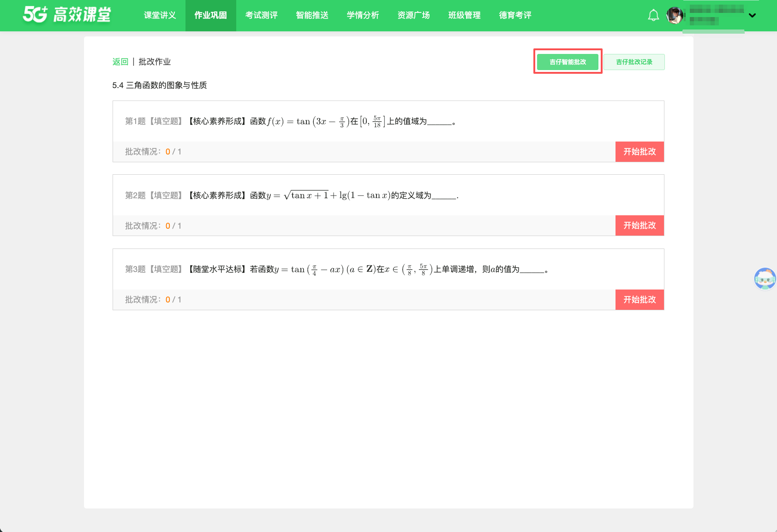Click the user avatar picture
777x532 pixels.
675,15
